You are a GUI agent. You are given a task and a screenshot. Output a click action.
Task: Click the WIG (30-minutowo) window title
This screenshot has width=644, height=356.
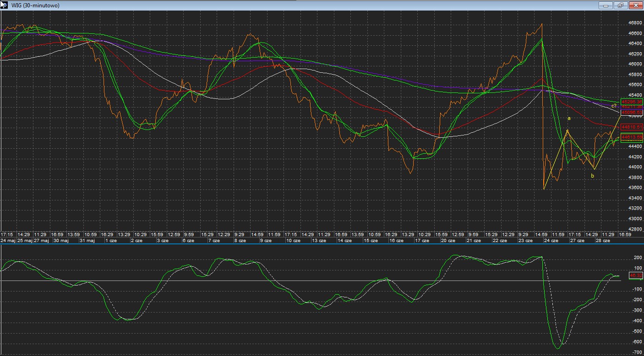pos(35,5)
